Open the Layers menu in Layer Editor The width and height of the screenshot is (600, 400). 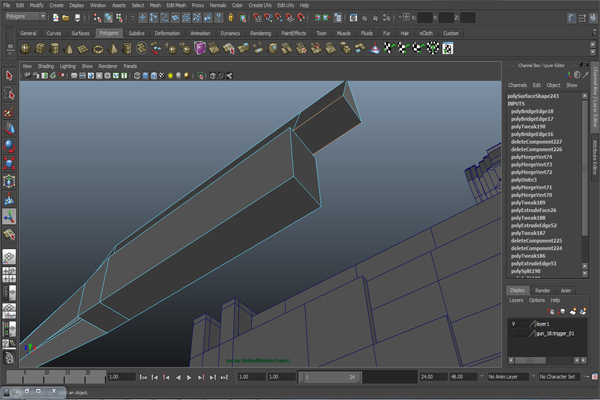[x=516, y=300]
